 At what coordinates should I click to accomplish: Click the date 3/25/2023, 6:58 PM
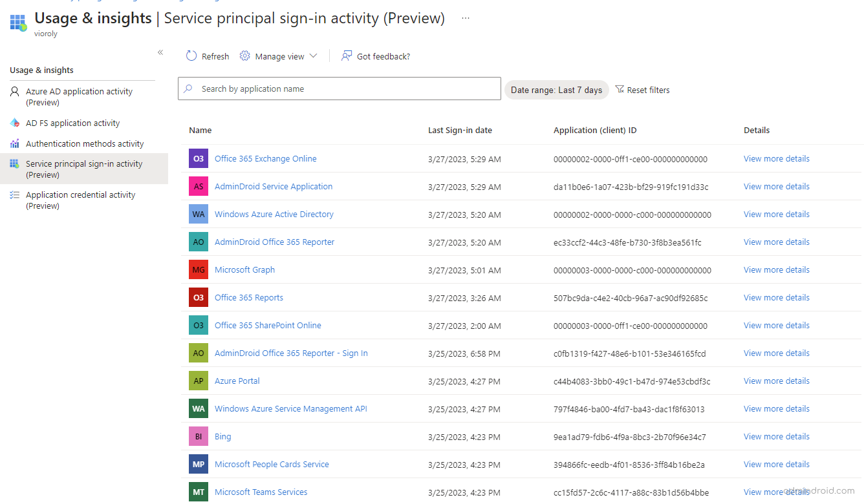[x=464, y=353]
